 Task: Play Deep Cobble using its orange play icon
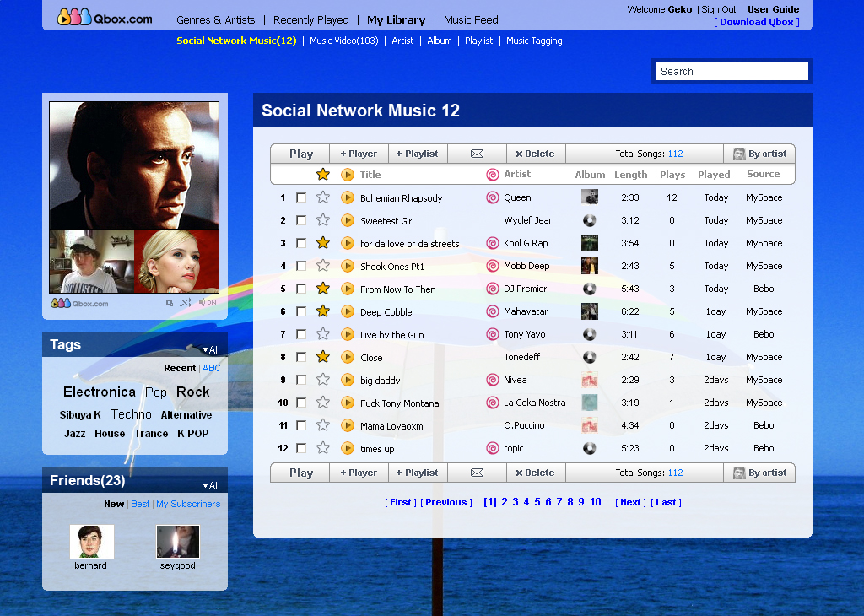(347, 311)
